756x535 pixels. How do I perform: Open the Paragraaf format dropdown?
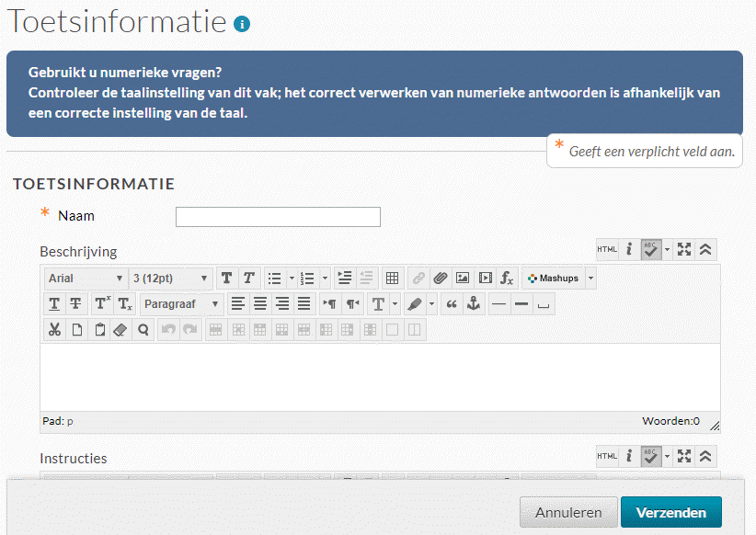[x=182, y=304]
